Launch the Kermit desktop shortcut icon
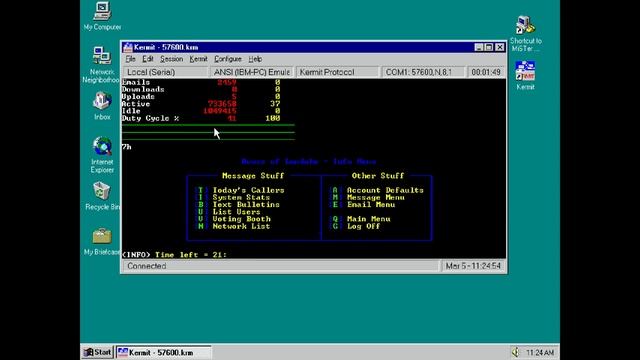This screenshot has width=640, height=360. (525, 75)
